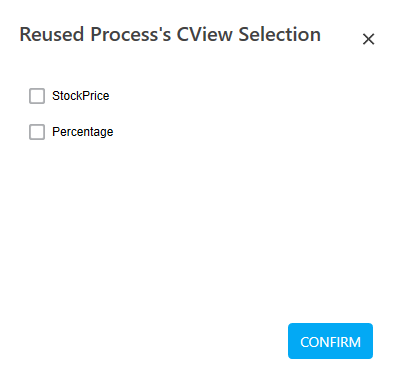Check the box beside Percentage
395x386 pixels.
(x=37, y=132)
